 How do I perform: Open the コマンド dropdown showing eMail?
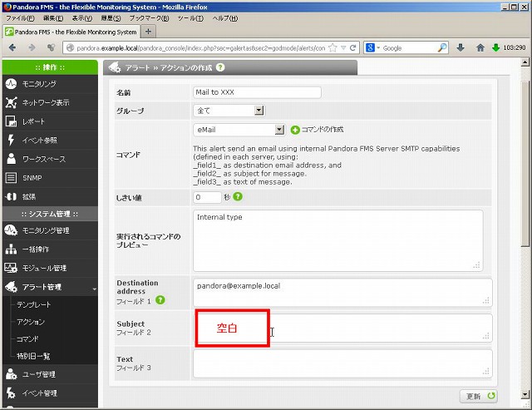coord(239,130)
